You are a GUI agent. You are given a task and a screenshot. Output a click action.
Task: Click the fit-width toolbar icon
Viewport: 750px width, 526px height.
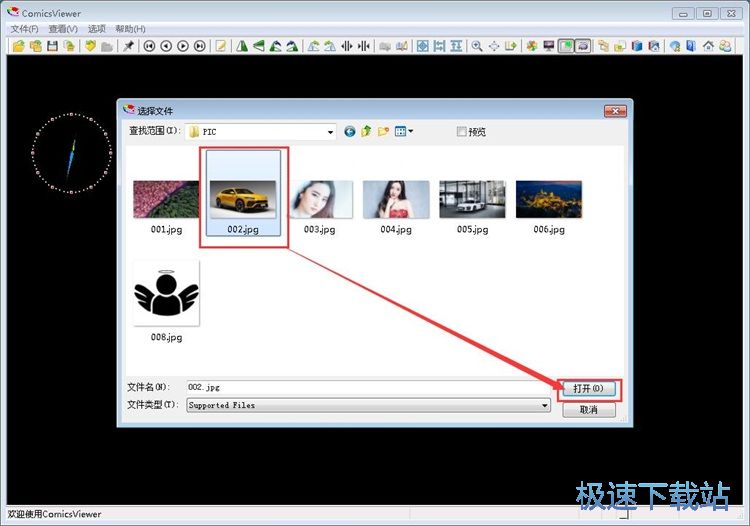click(x=439, y=46)
